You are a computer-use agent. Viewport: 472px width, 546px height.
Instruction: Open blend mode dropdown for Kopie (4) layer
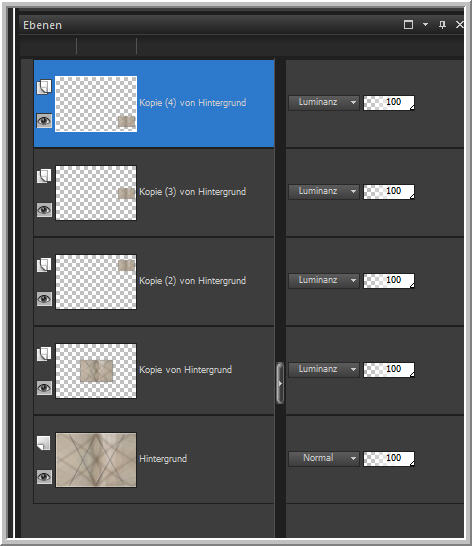point(324,103)
